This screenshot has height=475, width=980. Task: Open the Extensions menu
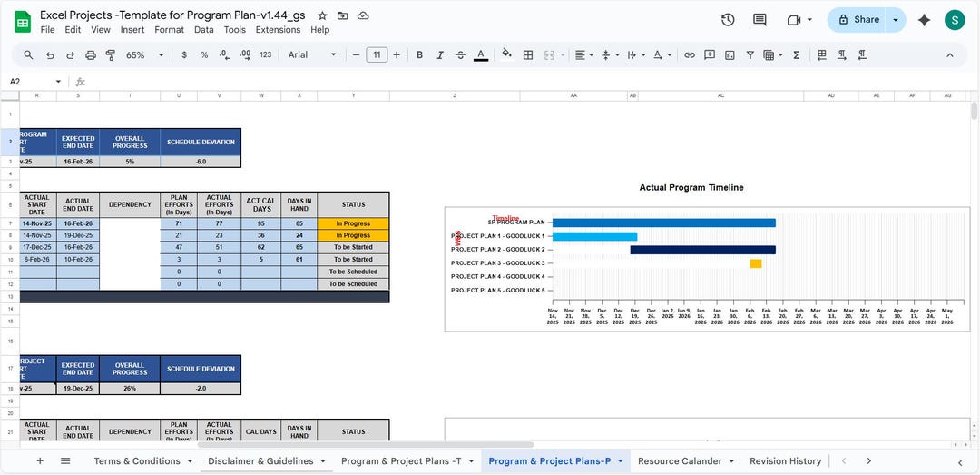[x=279, y=29]
